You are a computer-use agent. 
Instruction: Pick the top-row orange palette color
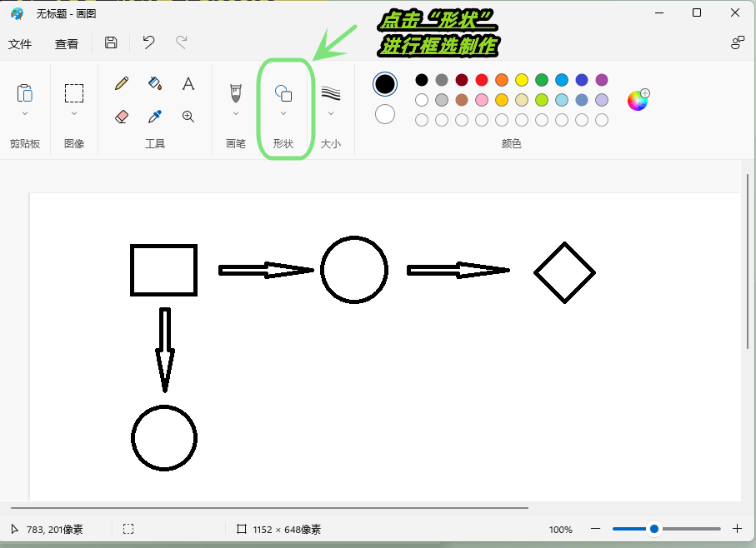(502, 80)
